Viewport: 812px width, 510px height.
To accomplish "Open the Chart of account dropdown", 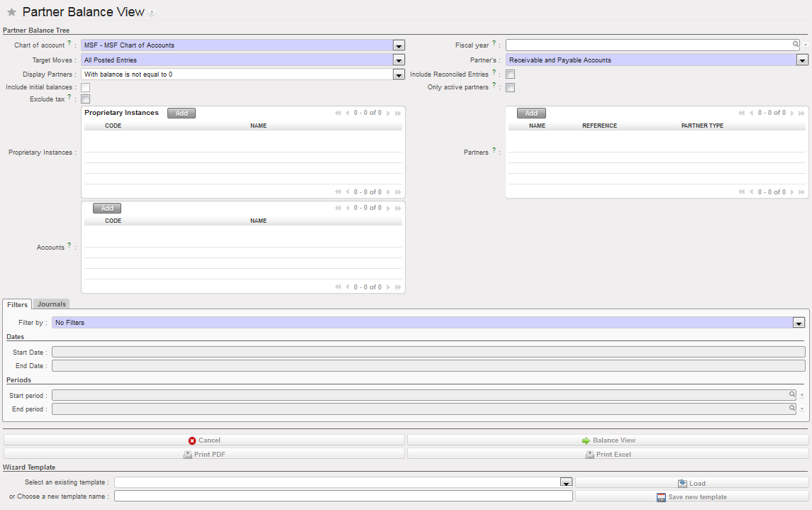I will click(x=399, y=45).
